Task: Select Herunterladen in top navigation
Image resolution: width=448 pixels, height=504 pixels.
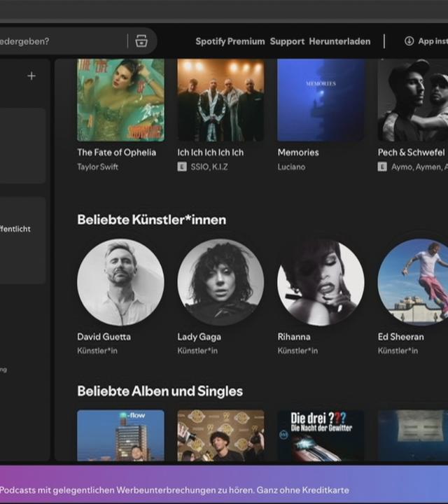Action: (339, 41)
